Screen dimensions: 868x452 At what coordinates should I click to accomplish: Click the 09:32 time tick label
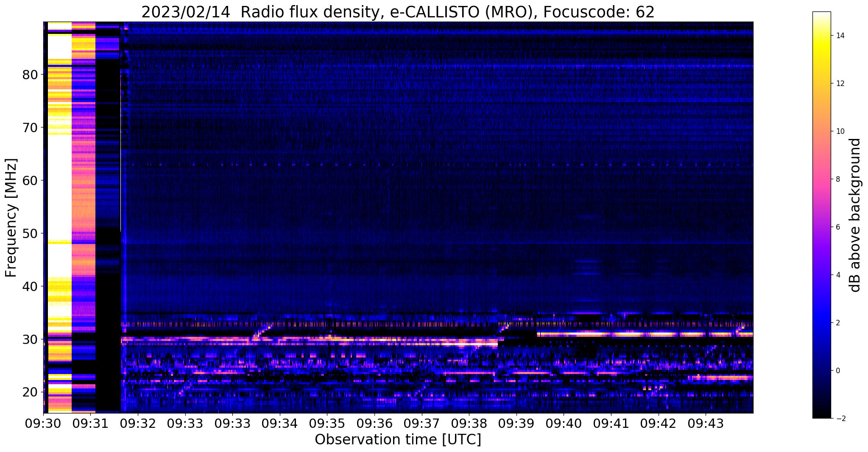tap(138, 424)
